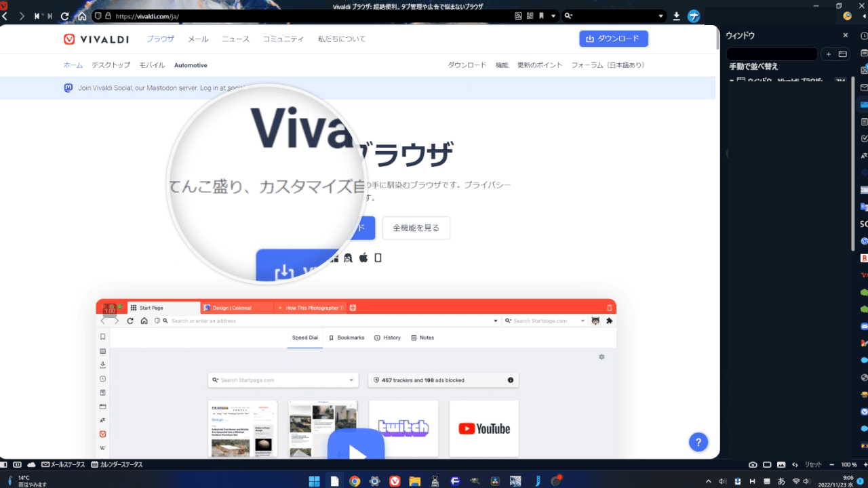Screen dimensions: 868x488
Task: Open the コミュニティ menu item
Action: tap(283, 39)
